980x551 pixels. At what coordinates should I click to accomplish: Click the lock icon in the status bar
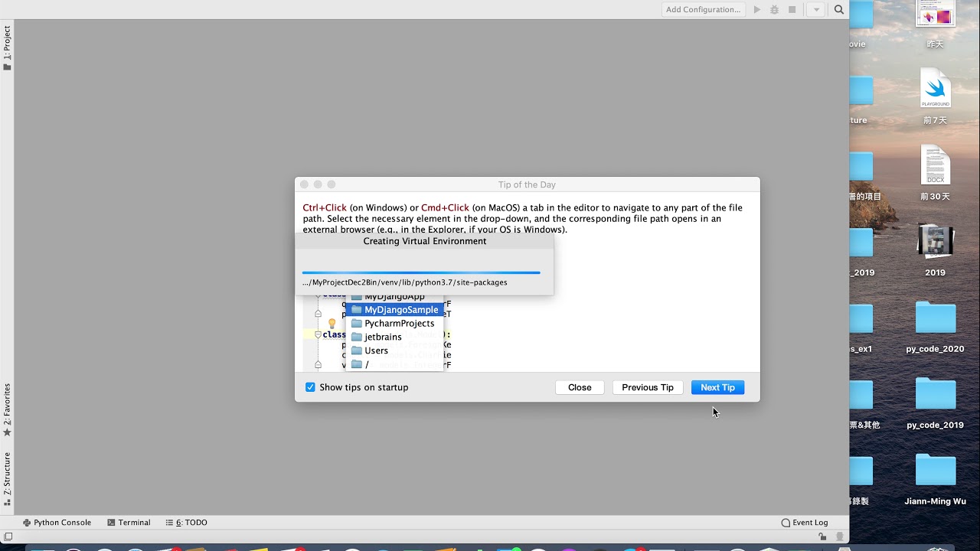pos(822,537)
